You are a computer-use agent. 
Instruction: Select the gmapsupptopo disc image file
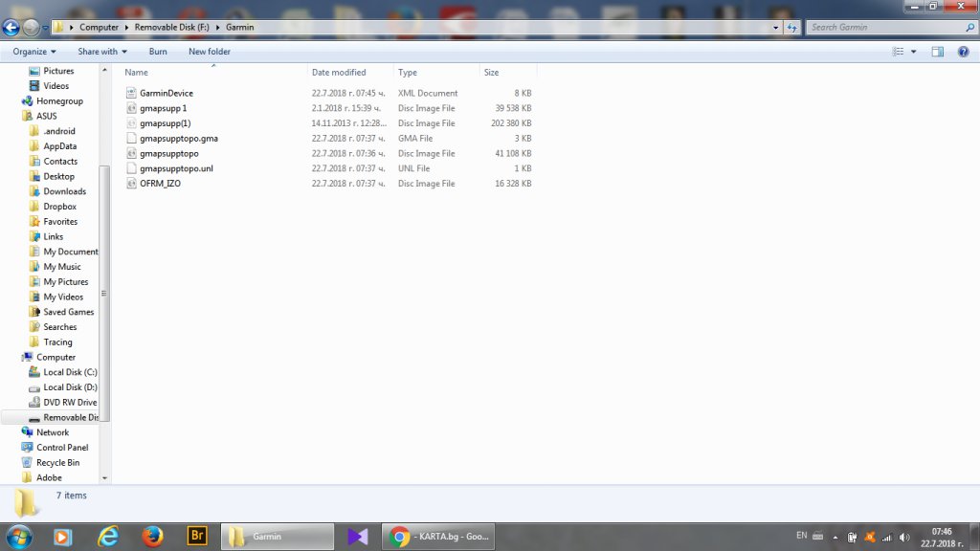[x=168, y=153]
